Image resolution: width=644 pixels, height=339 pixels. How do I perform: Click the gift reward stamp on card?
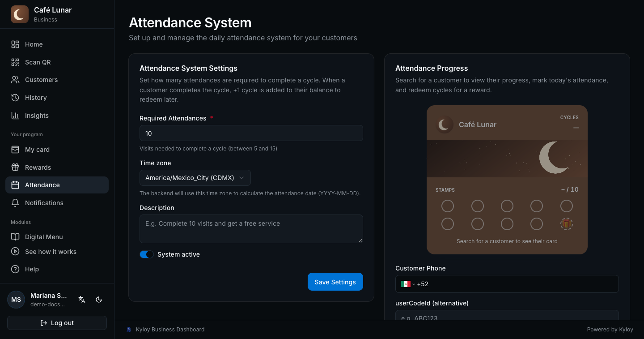pyautogui.click(x=567, y=224)
